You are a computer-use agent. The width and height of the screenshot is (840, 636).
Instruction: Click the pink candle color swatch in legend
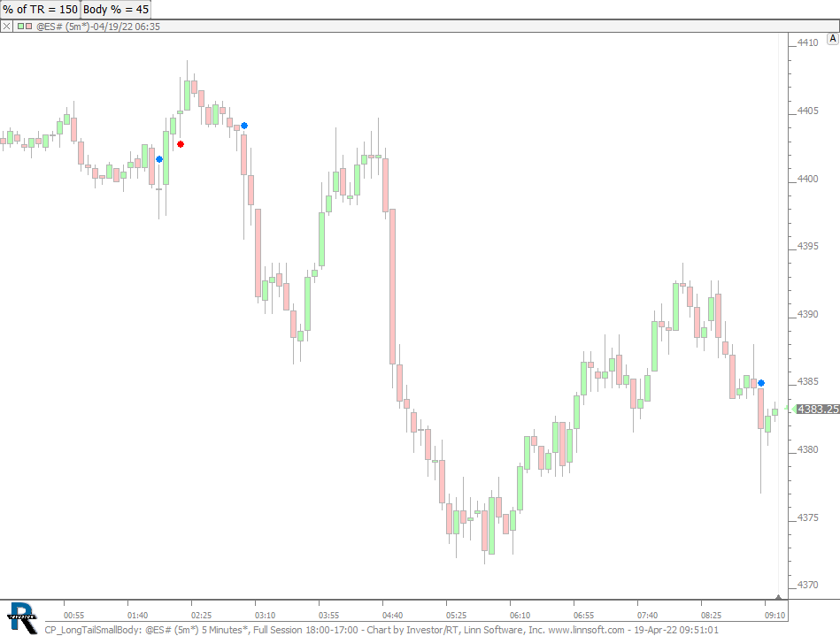pyautogui.click(x=28, y=26)
